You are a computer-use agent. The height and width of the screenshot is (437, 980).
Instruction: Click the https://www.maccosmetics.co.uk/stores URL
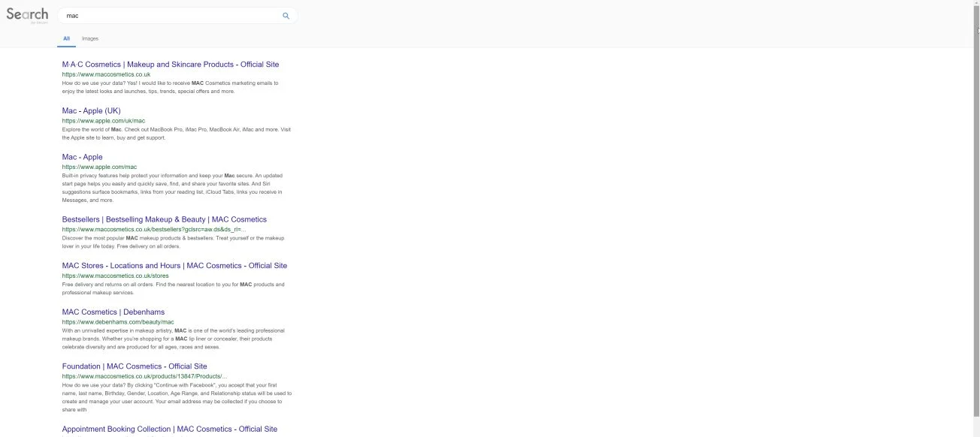(115, 276)
